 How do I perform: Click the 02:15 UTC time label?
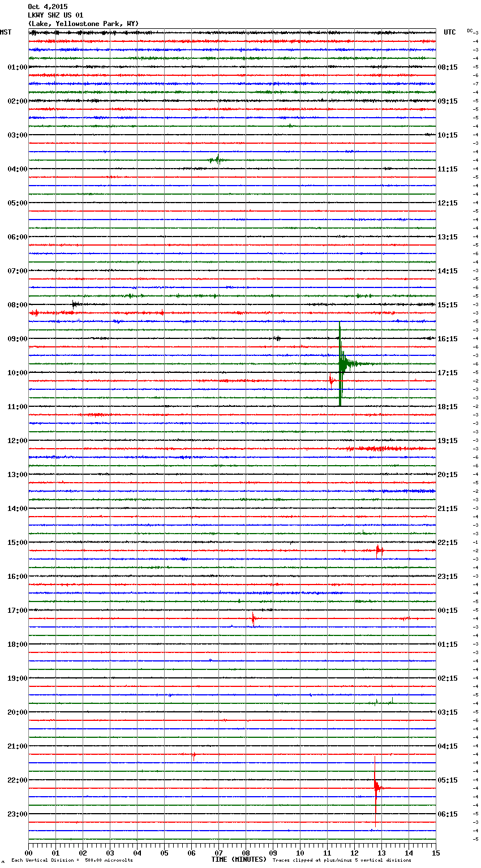[x=448, y=678]
